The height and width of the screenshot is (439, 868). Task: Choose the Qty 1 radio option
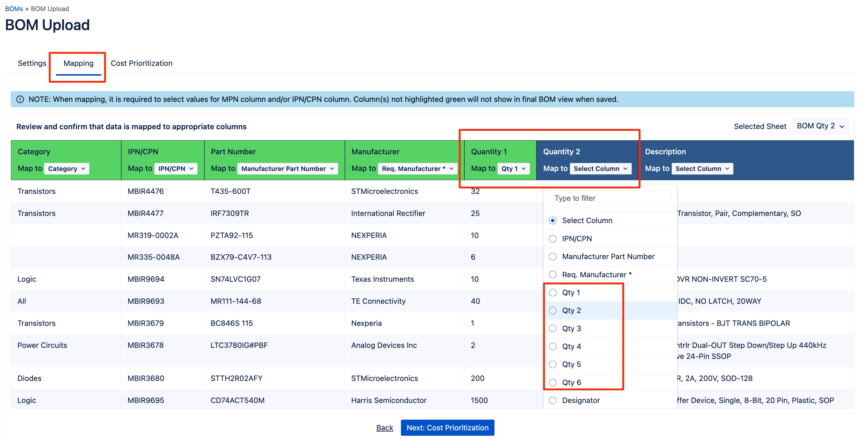click(x=553, y=292)
